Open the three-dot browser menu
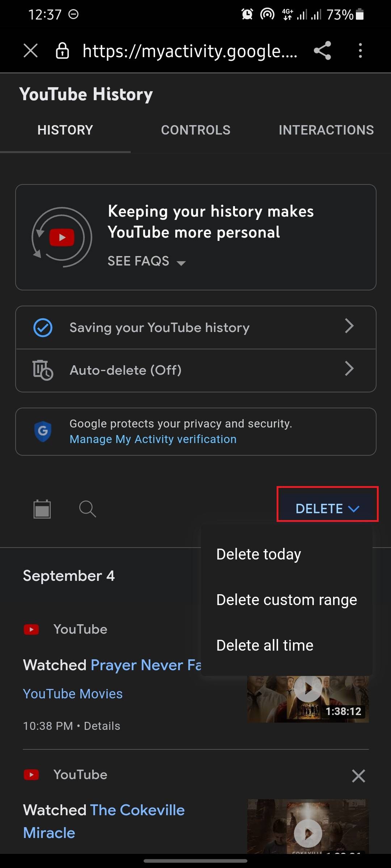 (360, 51)
